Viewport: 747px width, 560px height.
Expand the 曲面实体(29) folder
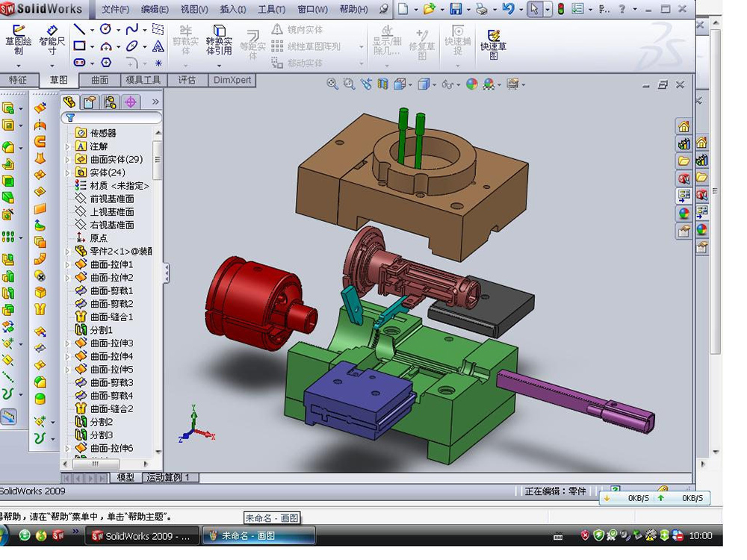[x=68, y=160]
